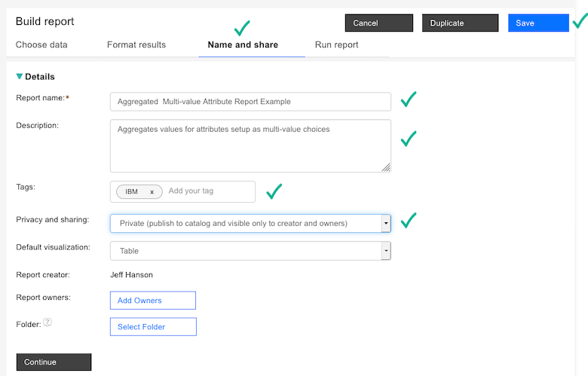The height and width of the screenshot is (376, 588).
Task: Open the Default visualization dropdown
Action: 386,251
